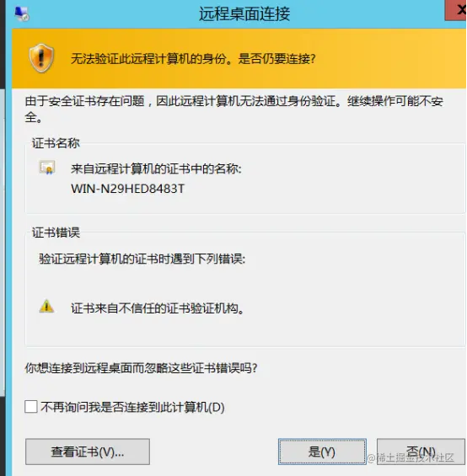
Task: Click the 不再询问我是否连接到此计算机(D) label text
Action: tap(132, 407)
